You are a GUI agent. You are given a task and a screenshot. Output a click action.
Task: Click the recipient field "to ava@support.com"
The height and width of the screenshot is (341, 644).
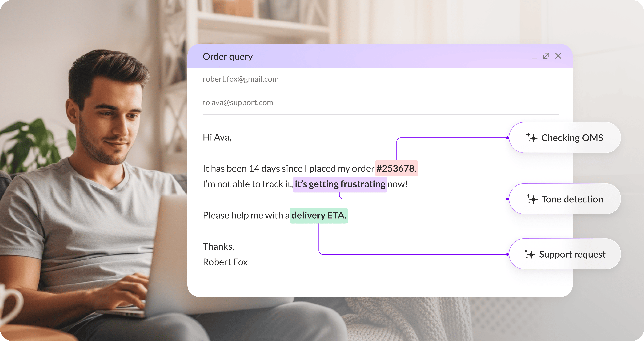click(x=238, y=103)
